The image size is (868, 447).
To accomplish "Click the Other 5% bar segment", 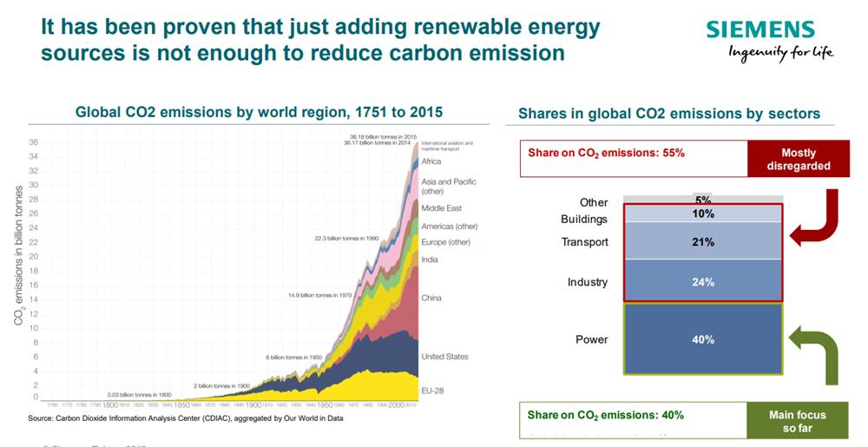I will pos(703,199).
